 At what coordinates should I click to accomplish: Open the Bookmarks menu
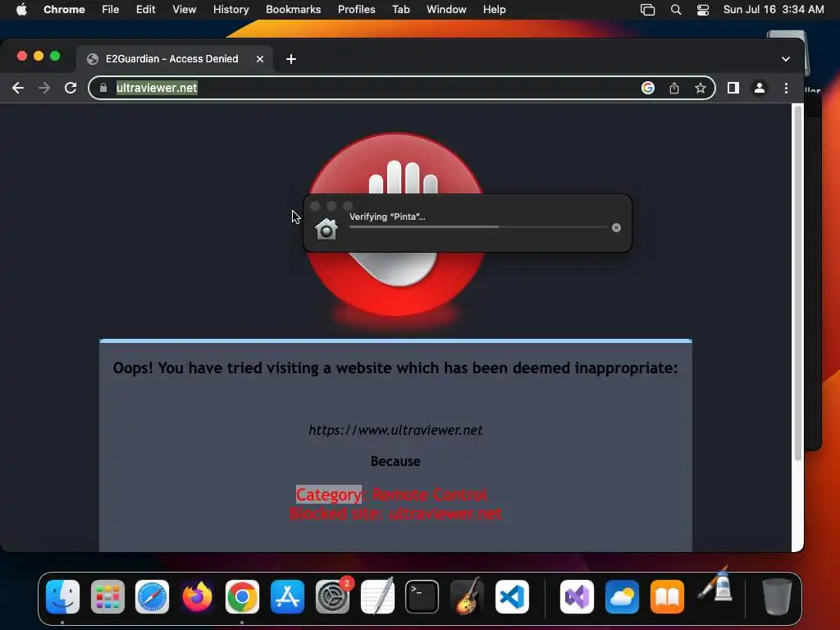293,10
